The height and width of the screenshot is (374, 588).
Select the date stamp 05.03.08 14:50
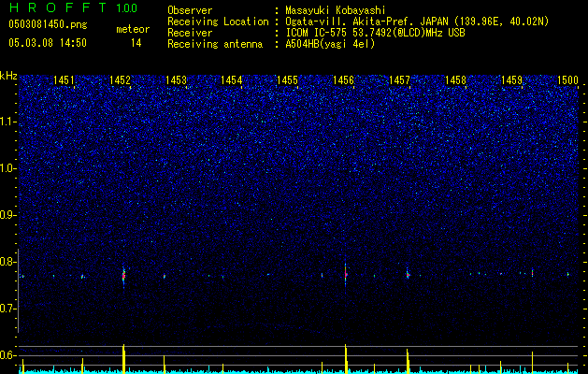tap(48, 43)
